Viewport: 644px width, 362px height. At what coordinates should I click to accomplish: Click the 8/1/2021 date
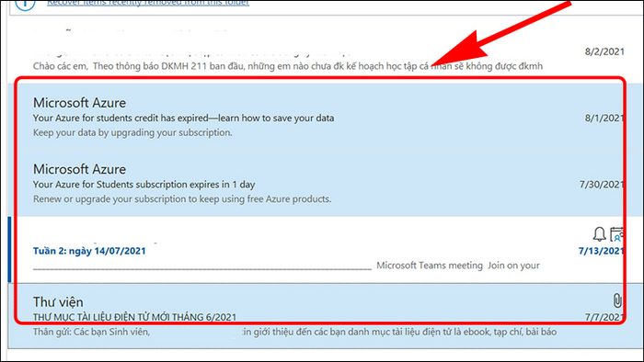click(604, 119)
